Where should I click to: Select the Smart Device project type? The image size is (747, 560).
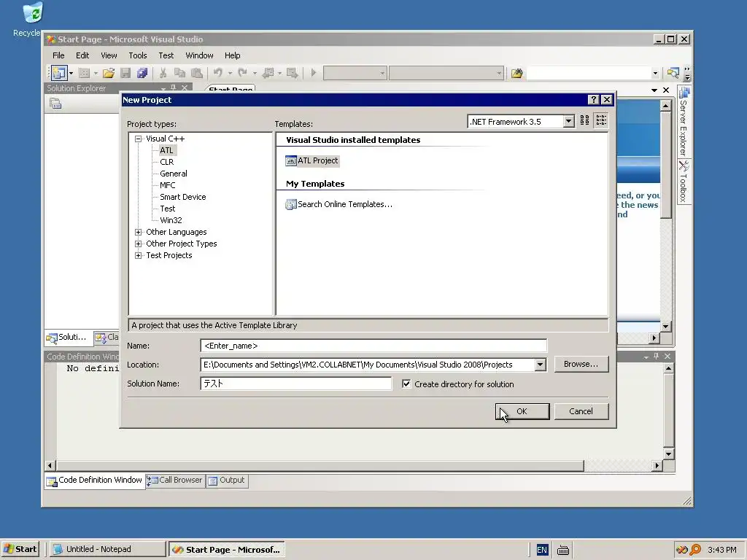[x=183, y=197]
